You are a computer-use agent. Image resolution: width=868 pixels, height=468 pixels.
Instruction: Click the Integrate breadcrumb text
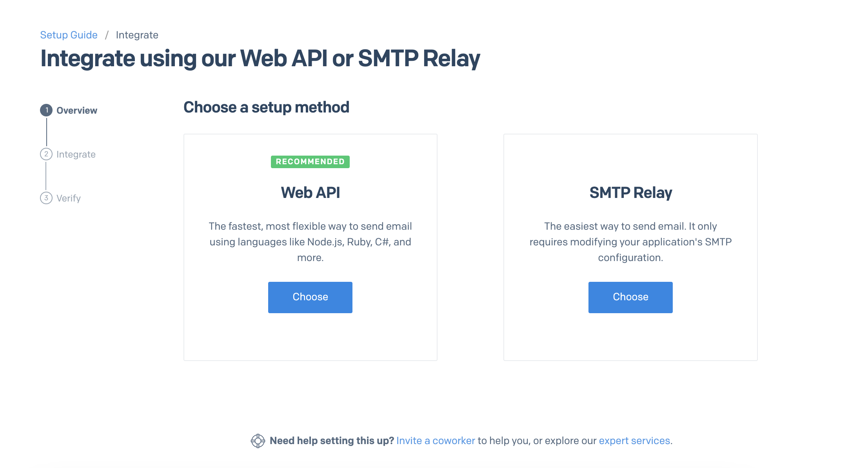[x=137, y=35]
